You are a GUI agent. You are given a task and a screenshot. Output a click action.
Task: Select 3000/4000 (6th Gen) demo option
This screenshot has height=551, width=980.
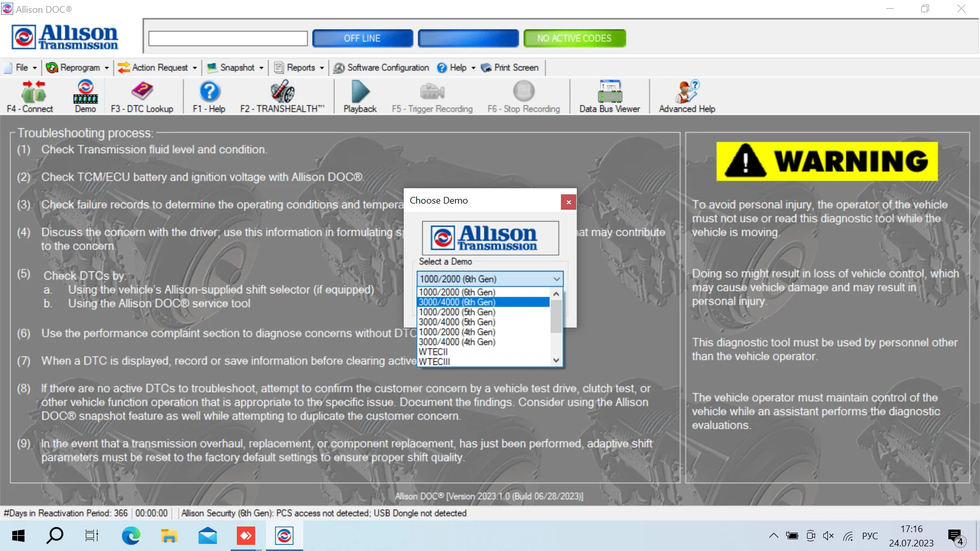[x=483, y=302]
